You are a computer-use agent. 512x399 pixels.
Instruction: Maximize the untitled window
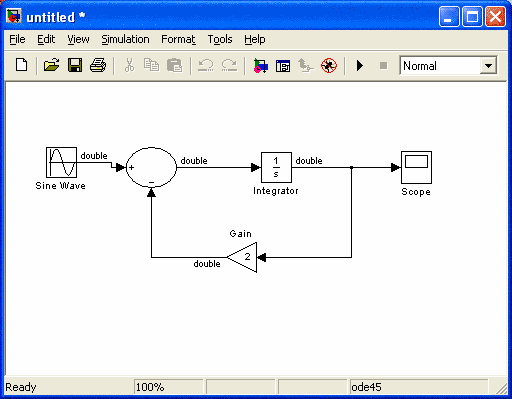(x=472, y=16)
